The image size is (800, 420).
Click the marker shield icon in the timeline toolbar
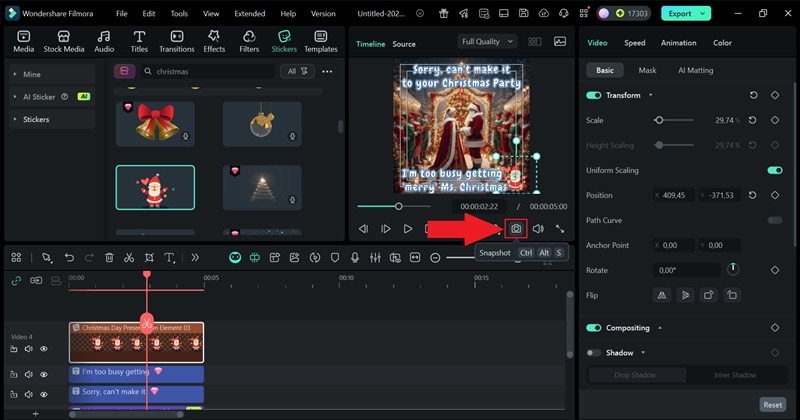pyautogui.click(x=335, y=258)
